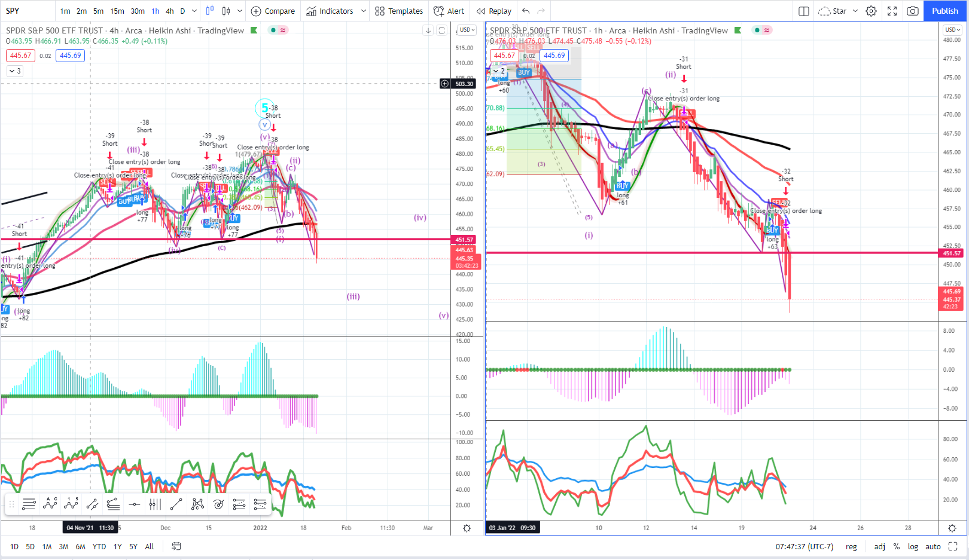Image resolution: width=969 pixels, height=560 pixels.
Task: Select the parallel channel drawing tool
Action: point(92,504)
